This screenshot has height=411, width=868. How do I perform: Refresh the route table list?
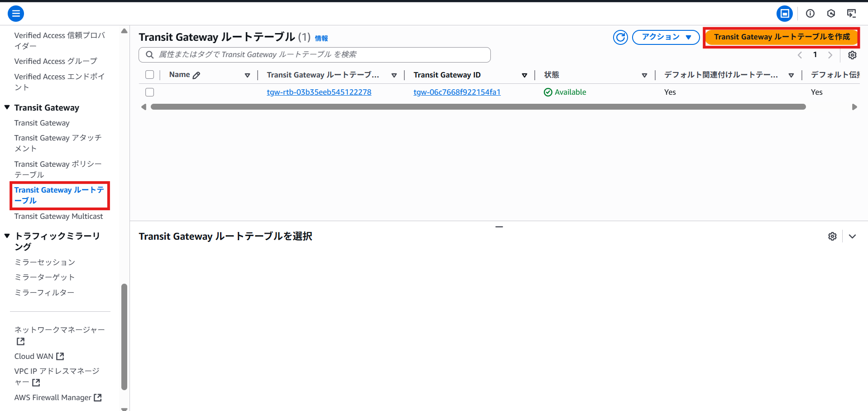620,37
